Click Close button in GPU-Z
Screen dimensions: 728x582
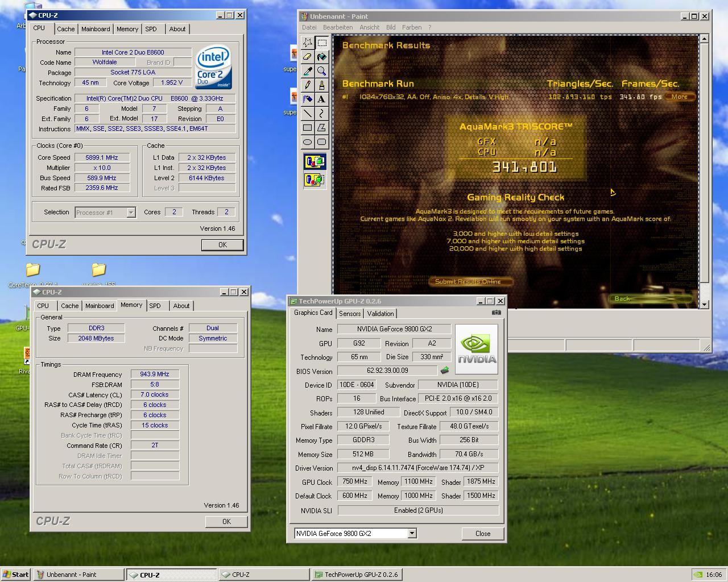coord(483,534)
